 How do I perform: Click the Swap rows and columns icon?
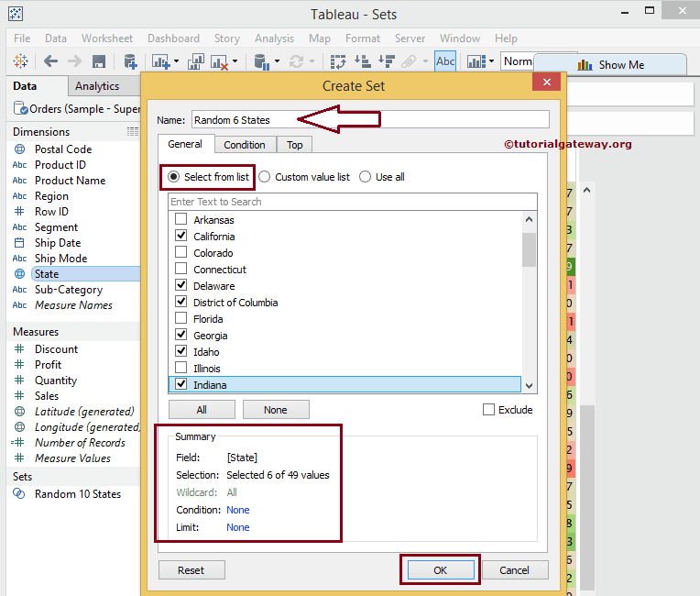[x=338, y=61]
